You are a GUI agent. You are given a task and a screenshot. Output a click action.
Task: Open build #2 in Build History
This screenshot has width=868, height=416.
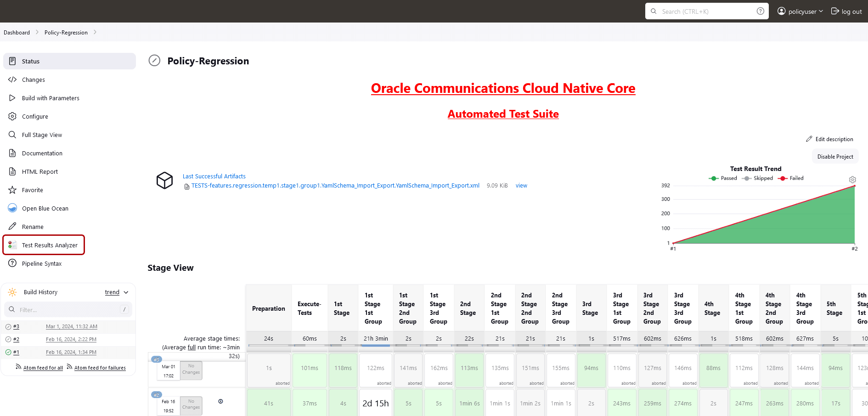(16, 340)
